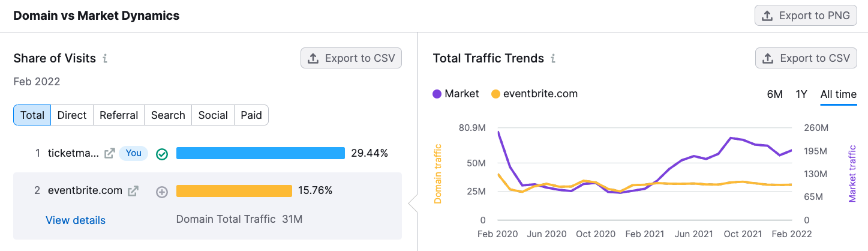This screenshot has height=251, width=868.
Task: Click 'Domain Total Traffic 31M' text
Action: pos(239,219)
